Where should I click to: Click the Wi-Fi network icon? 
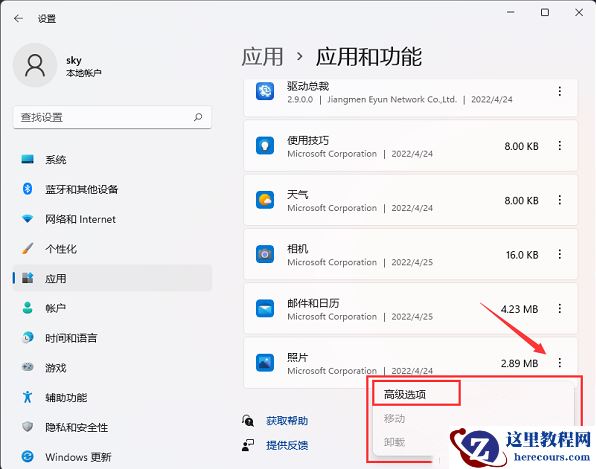pyautogui.click(x=27, y=219)
